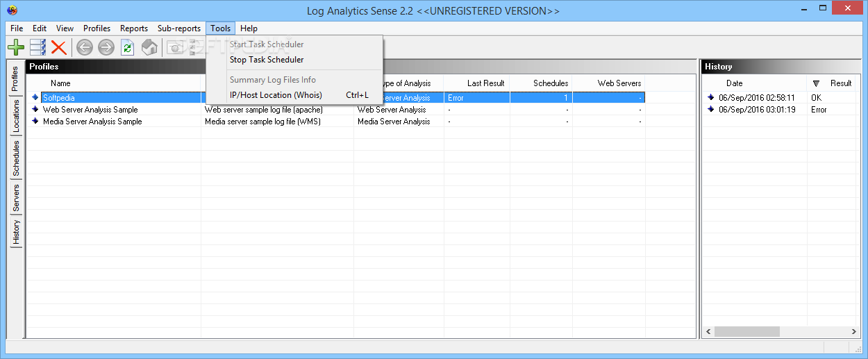
Task: Switch to the History side tab
Action: pyautogui.click(x=16, y=232)
